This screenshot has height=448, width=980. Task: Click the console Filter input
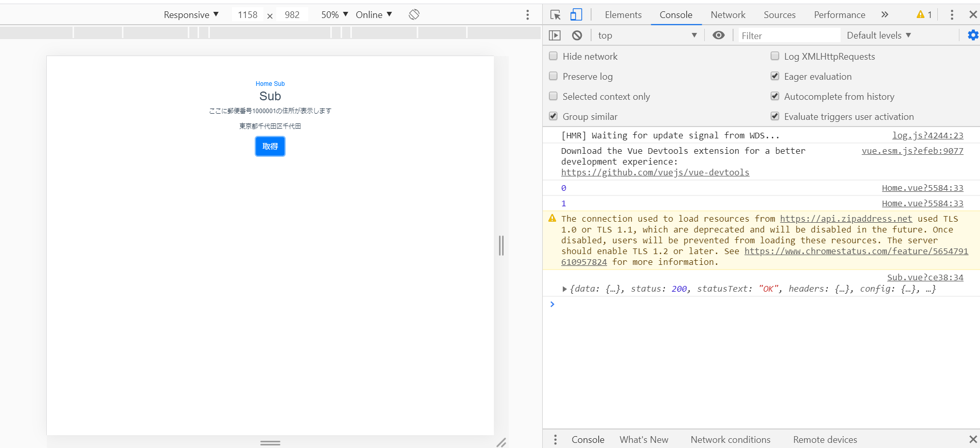pyautogui.click(x=789, y=35)
